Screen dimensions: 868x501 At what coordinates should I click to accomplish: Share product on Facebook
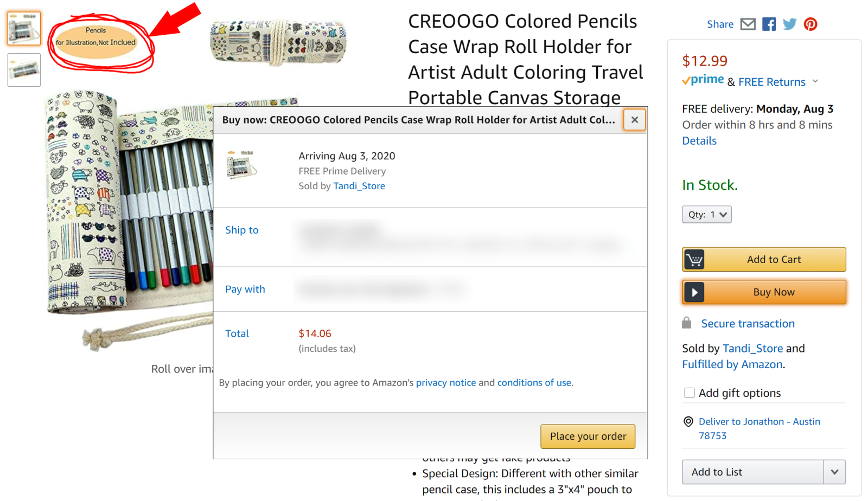[769, 24]
